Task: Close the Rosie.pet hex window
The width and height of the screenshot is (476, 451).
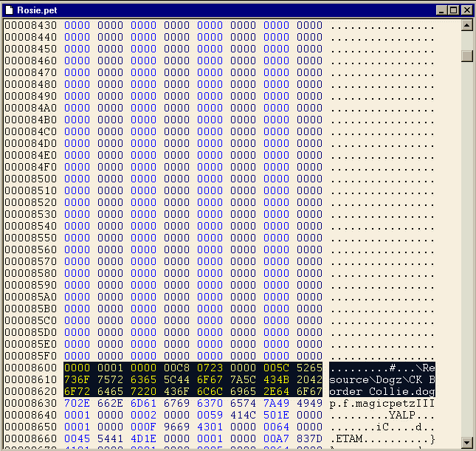Action: tap(466, 10)
